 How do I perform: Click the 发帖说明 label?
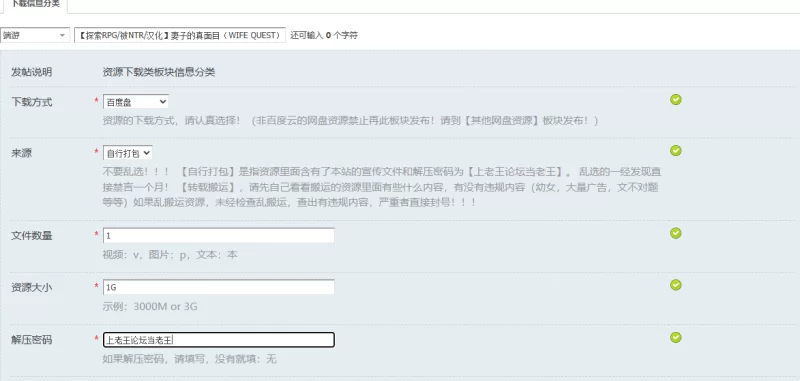coord(32,72)
